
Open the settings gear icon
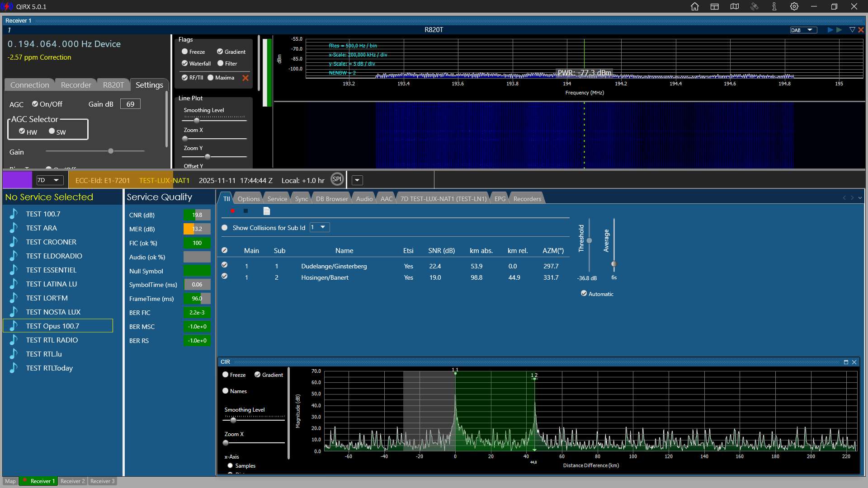tap(794, 6)
